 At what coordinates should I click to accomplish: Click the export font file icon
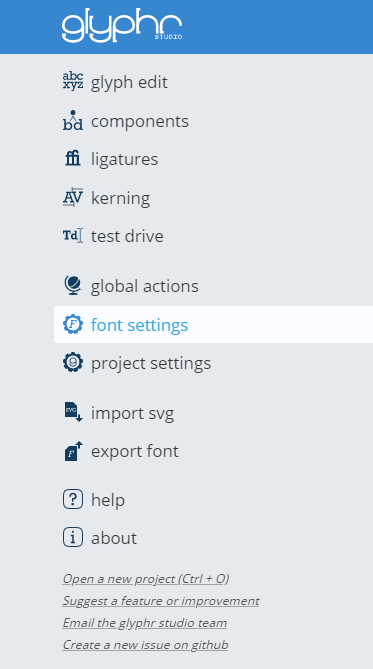(x=73, y=451)
